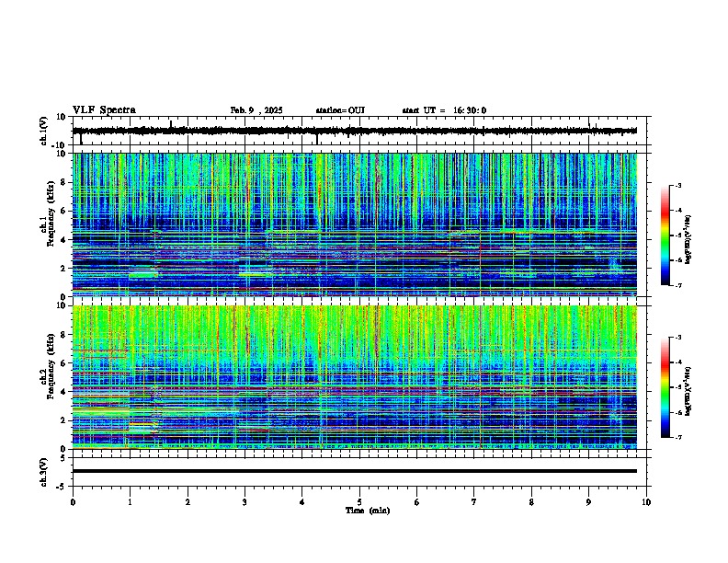Click the "station=OUI" header label
This screenshot has height=563, width=728.
[x=340, y=110]
